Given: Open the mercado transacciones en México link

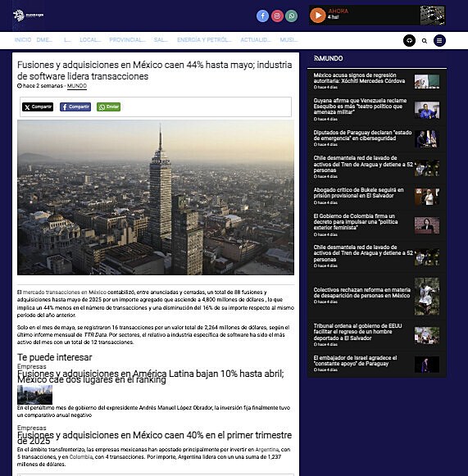Looking at the screenshot, I should click(x=65, y=292).
